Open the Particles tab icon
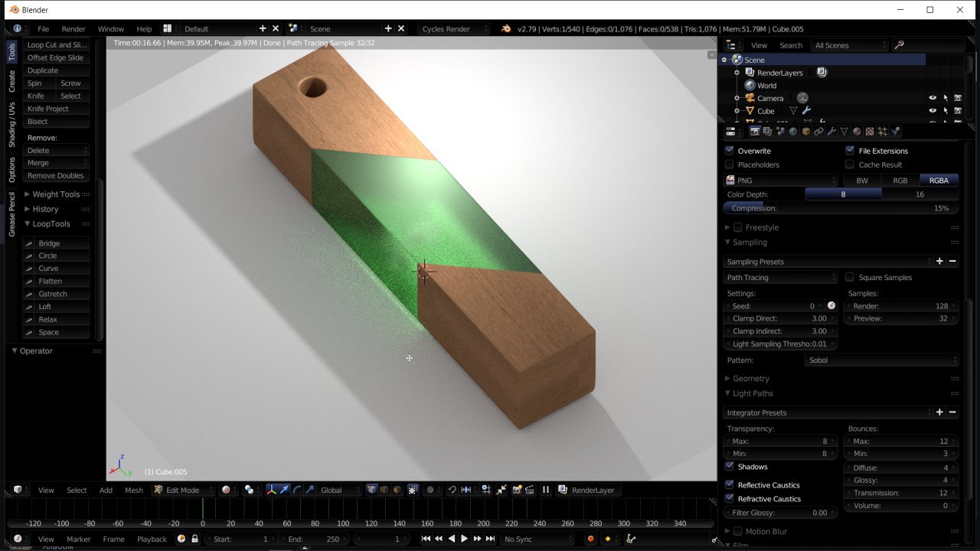980x551 pixels. click(882, 132)
